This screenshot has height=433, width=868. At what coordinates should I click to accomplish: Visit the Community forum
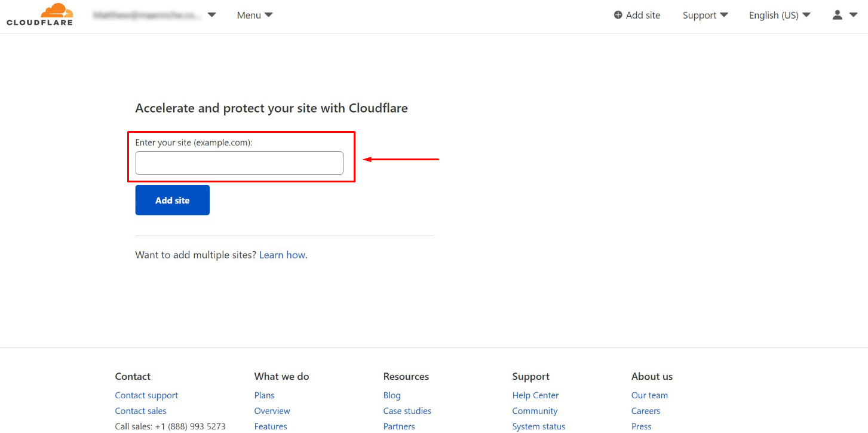[x=535, y=411]
